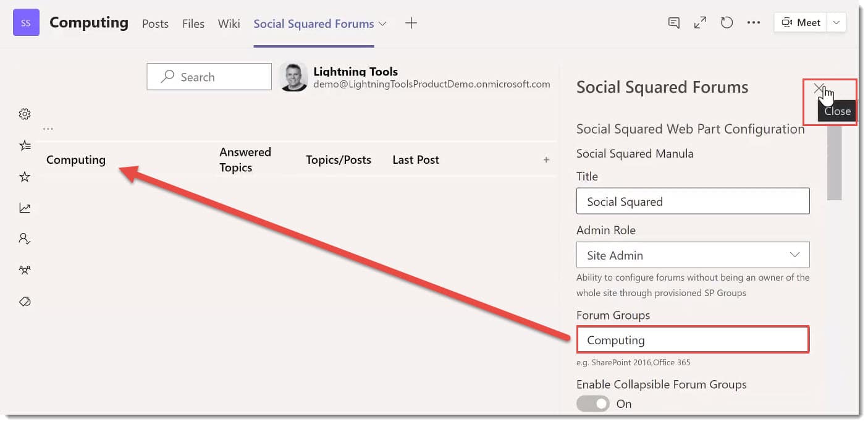Expand the Social Squared Forums tab chevron
Screen dimensions: 868x424
pyautogui.click(x=383, y=23)
